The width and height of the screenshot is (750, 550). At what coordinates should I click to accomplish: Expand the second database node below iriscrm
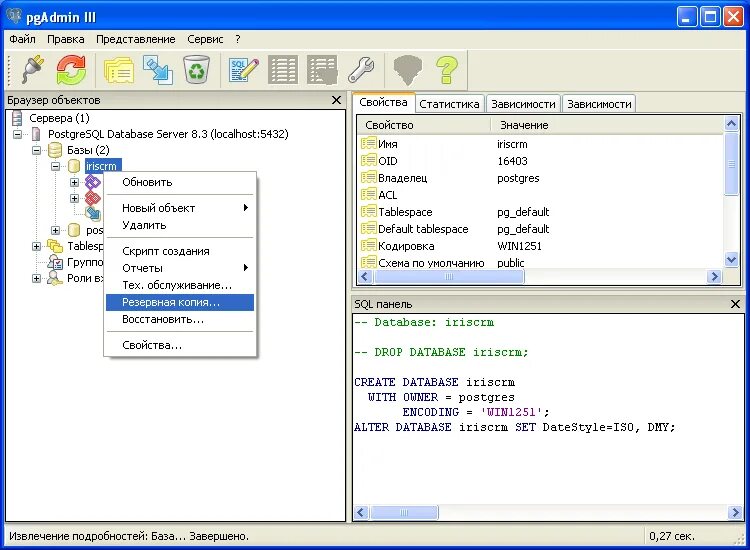point(55,231)
